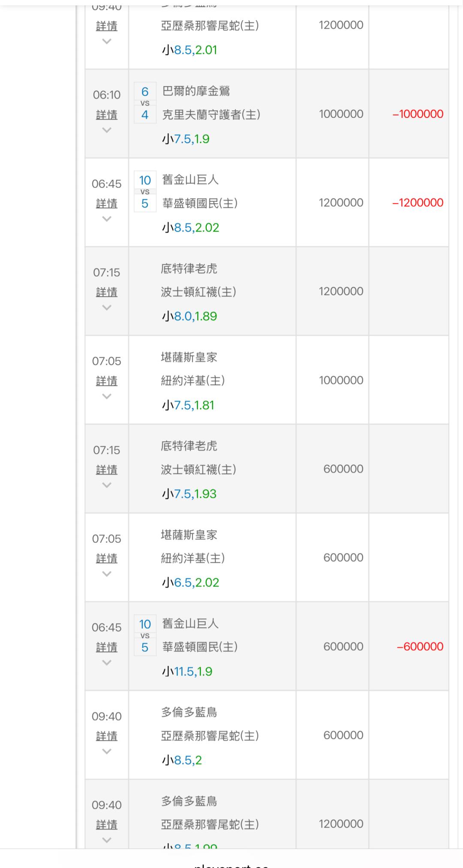Image resolution: width=463 pixels, height=868 pixels.
Task: Expand chevron for the 小8.5,2.02 bet row
Action: pos(107,219)
